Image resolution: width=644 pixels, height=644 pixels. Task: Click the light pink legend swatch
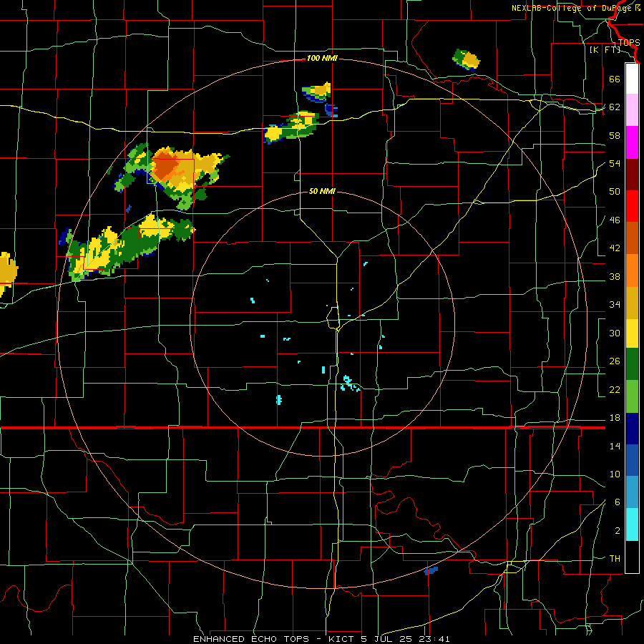point(632,109)
